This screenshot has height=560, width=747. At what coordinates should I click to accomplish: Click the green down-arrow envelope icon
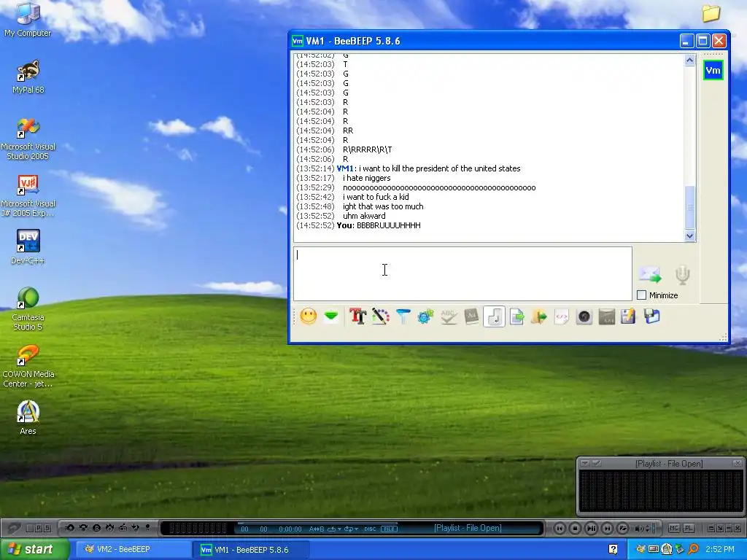[x=331, y=316]
